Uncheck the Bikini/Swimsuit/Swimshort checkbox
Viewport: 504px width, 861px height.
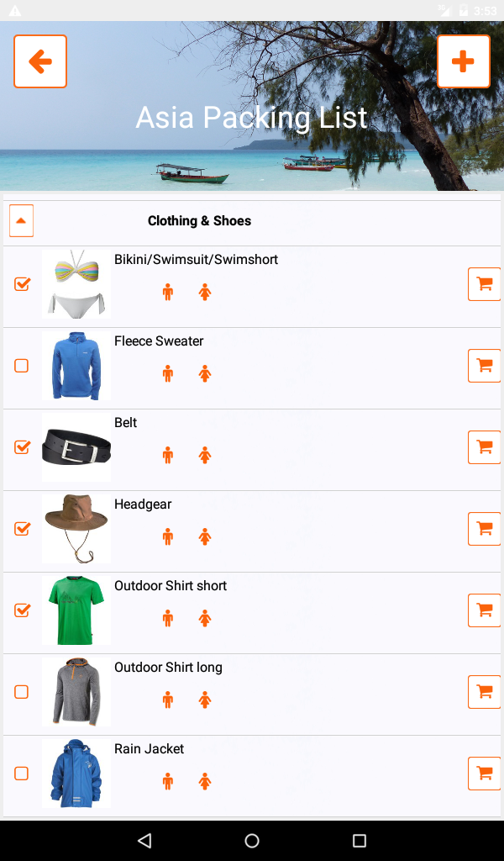click(x=22, y=284)
